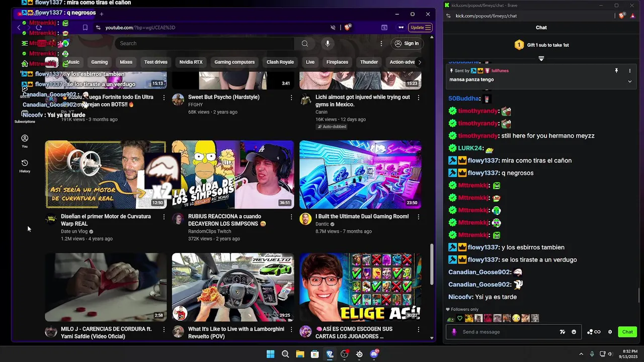Select the Gaming computers chip

tap(234, 62)
